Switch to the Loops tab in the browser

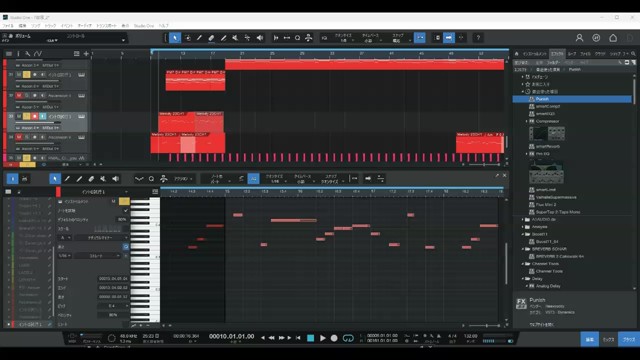coord(572,54)
